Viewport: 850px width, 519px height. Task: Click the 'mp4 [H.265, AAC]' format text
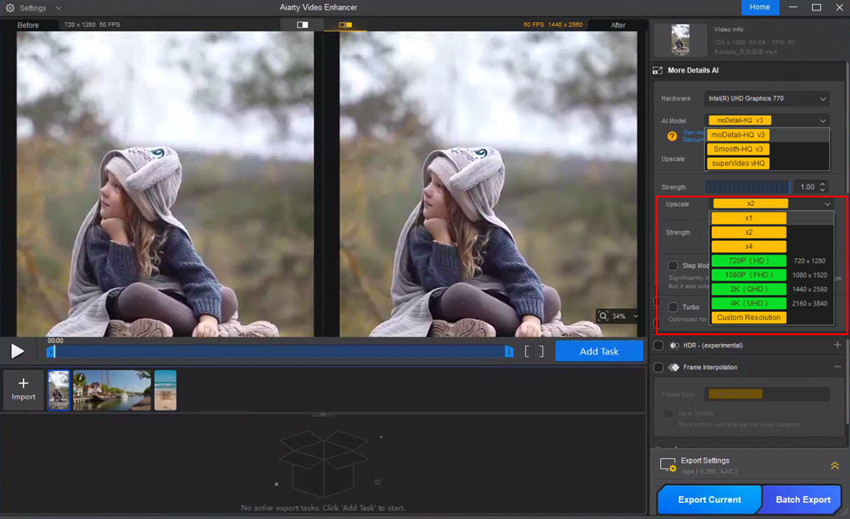[x=709, y=471]
